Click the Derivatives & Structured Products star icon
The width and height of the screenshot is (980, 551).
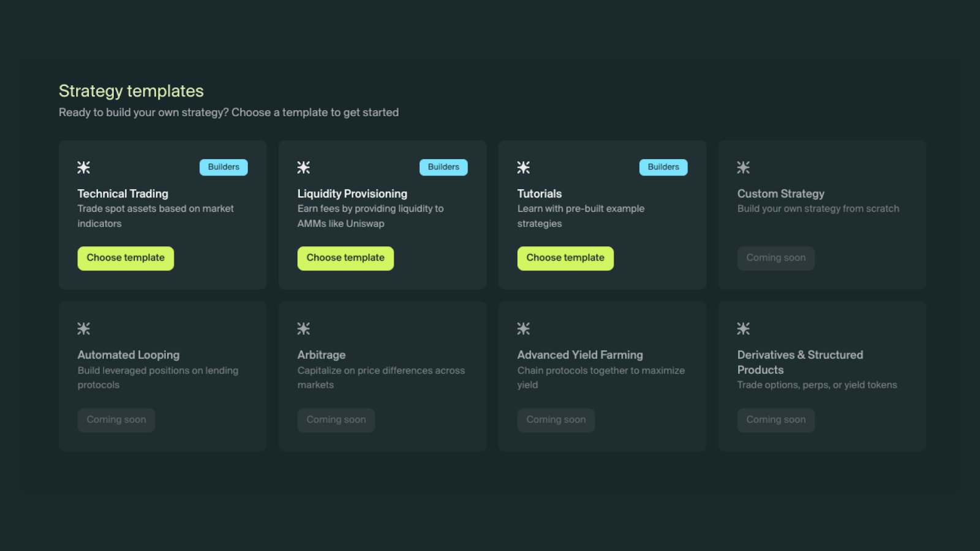pyautogui.click(x=744, y=329)
